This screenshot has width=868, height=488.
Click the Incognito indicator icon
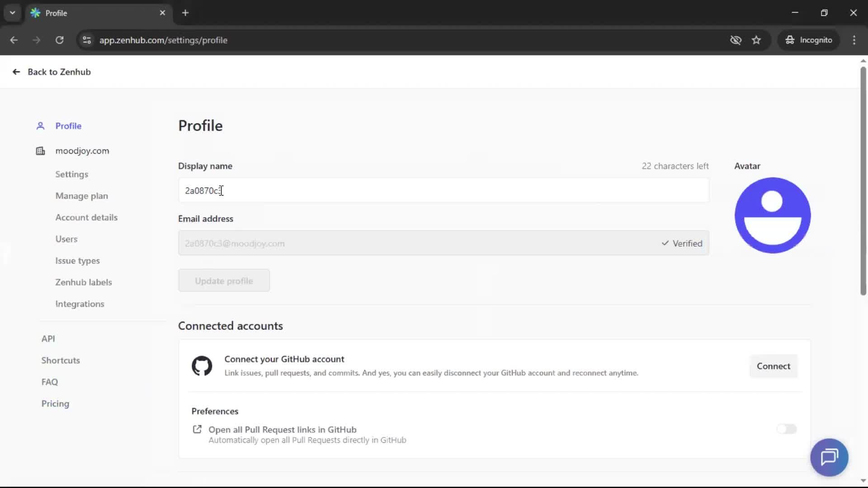[789, 40]
